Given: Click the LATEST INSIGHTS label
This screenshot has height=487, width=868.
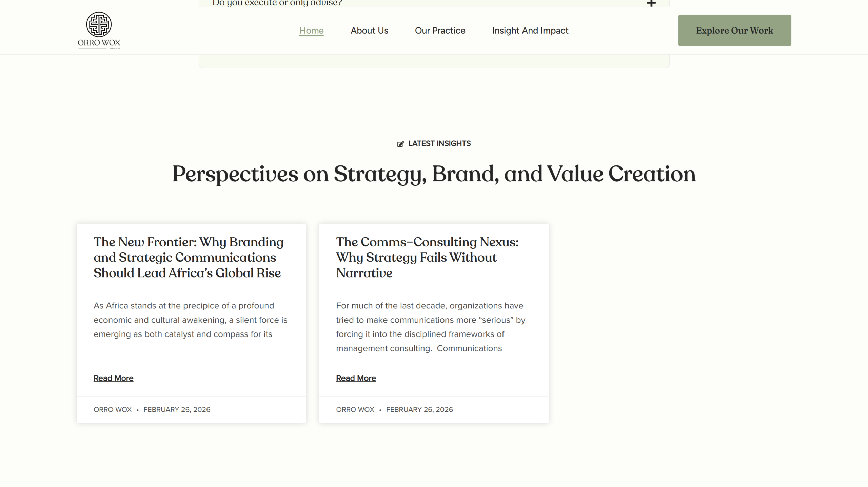Looking at the screenshot, I should [439, 143].
